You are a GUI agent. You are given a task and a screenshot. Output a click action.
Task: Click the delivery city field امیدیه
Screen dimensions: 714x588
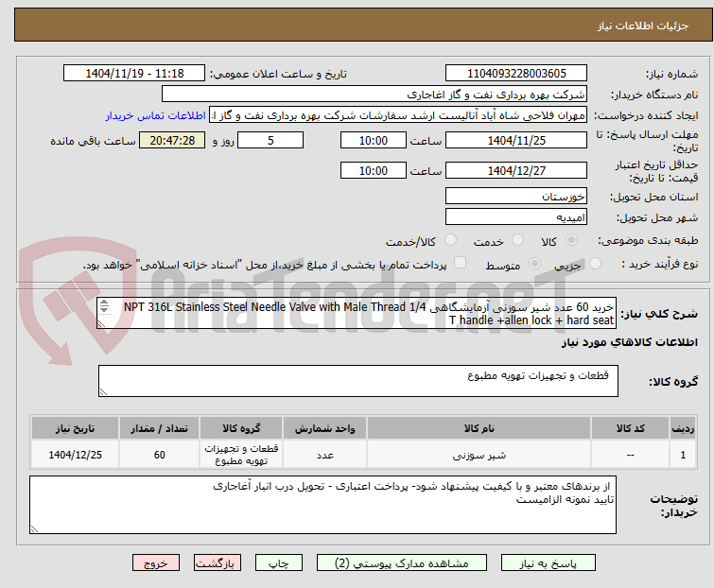[516, 217]
